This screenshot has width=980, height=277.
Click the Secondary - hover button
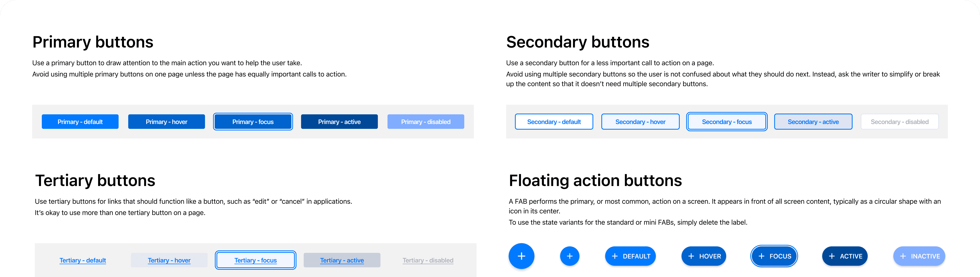click(640, 122)
